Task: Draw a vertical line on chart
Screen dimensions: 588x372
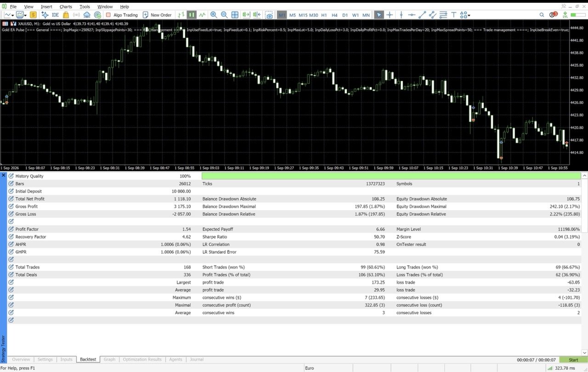Action: (401, 15)
